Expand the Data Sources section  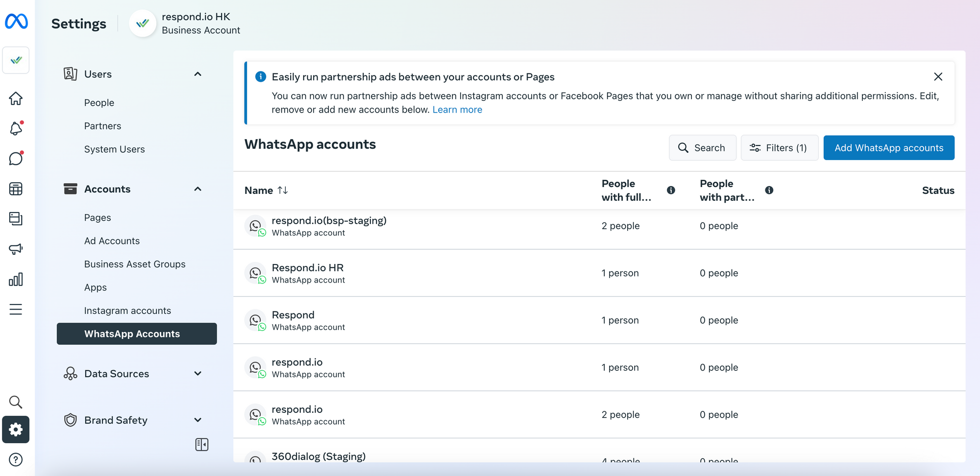pos(197,374)
